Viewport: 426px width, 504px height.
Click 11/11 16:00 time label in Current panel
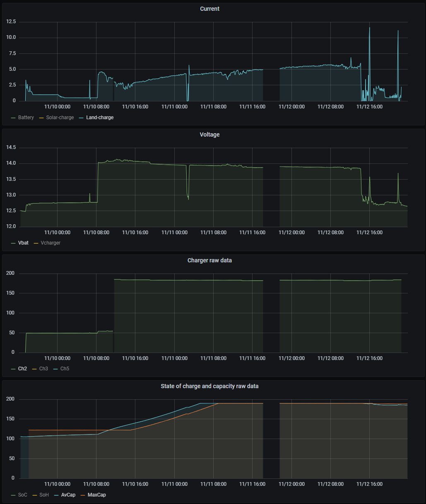pos(253,107)
